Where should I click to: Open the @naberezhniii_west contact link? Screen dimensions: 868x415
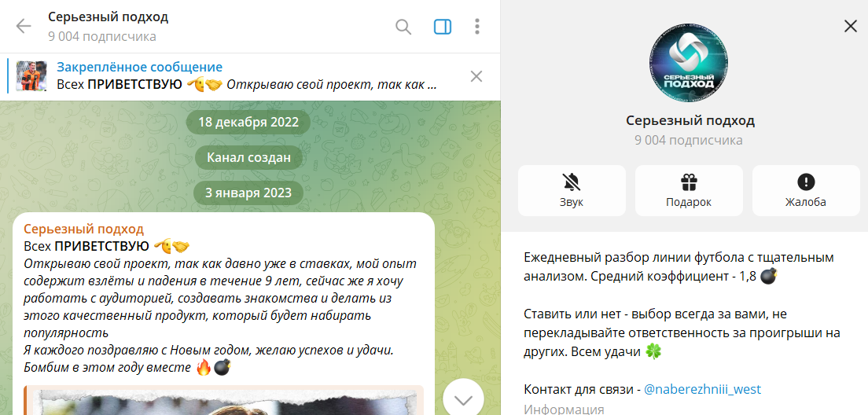(x=702, y=389)
